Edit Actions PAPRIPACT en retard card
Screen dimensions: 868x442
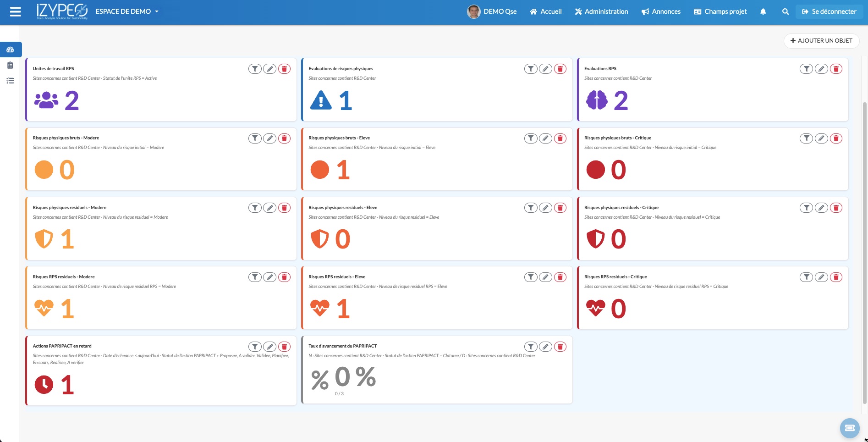[270, 347]
